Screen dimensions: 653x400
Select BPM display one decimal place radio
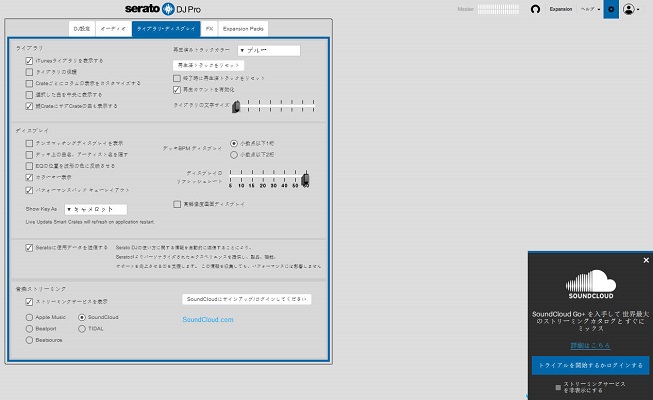pos(234,143)
